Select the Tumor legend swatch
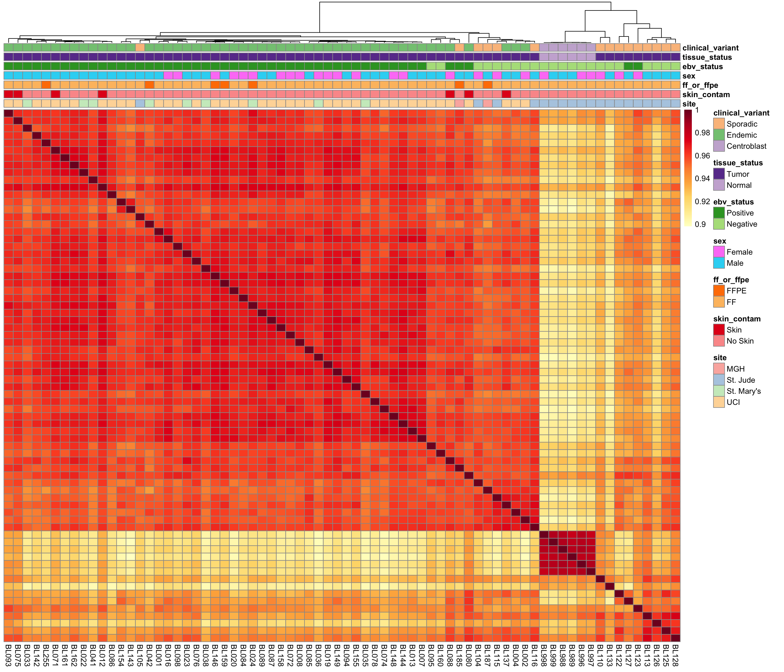 click(719, 174)
